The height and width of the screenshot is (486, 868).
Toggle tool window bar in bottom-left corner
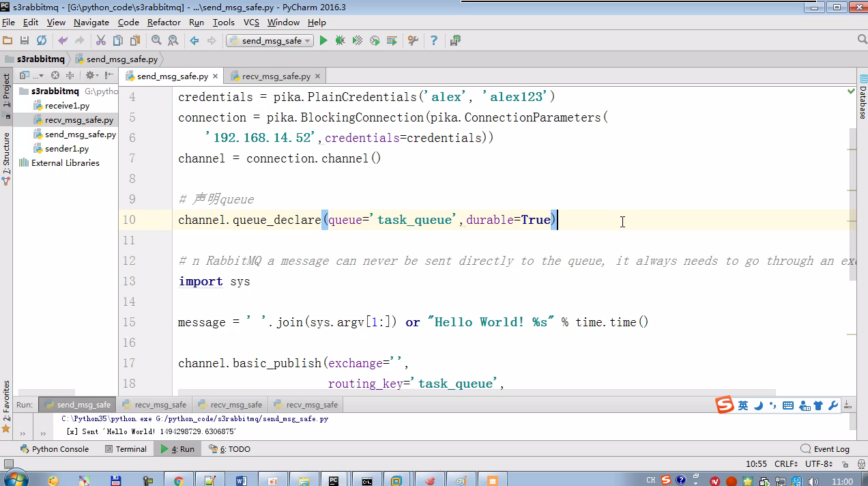pos(8,464)
